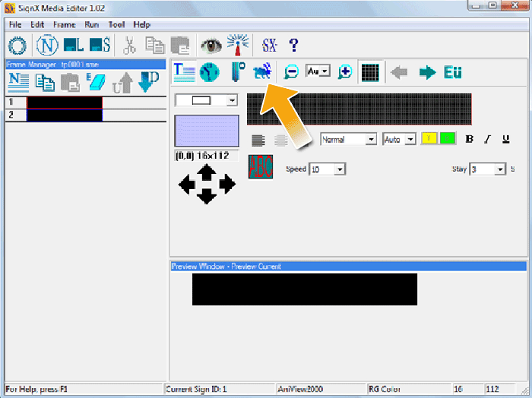
Task: Click the red ABC effect icon
Action: [x=260, y=167]
